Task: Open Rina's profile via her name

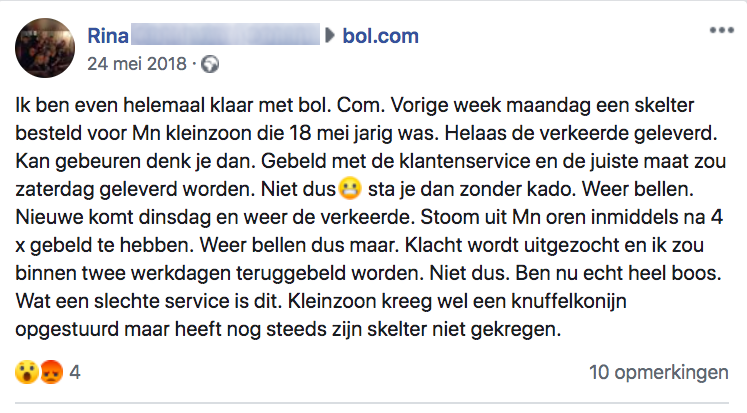Action: click(108, 37)
